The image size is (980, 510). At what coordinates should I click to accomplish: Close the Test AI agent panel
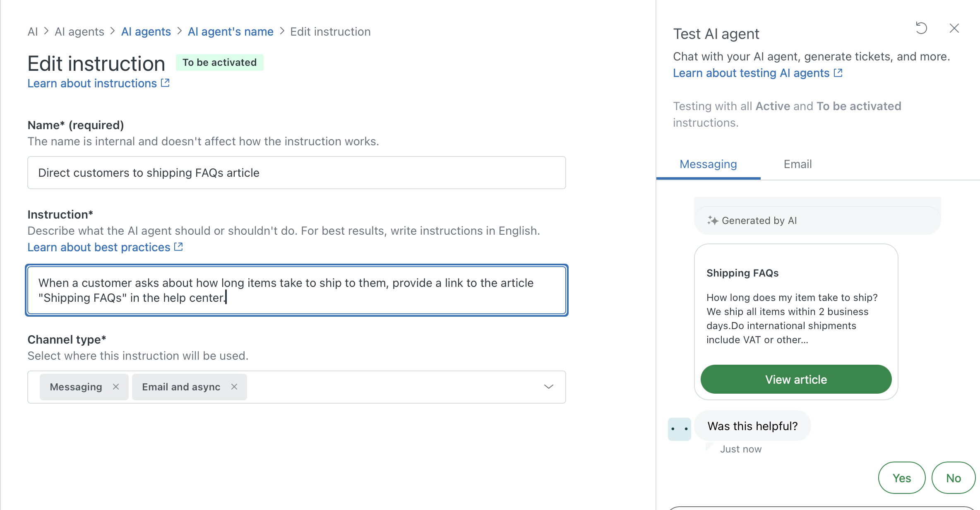tap(954, 28)
